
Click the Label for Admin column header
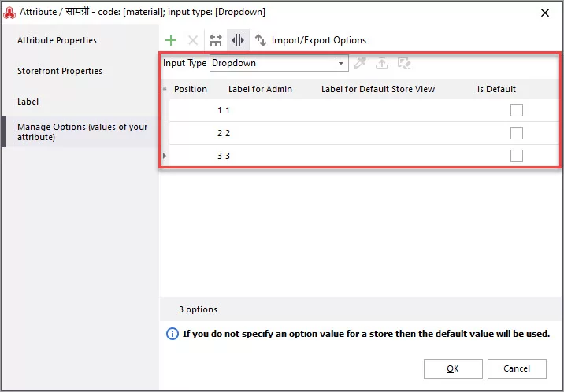pyautogui.click(x=260, y=89)
